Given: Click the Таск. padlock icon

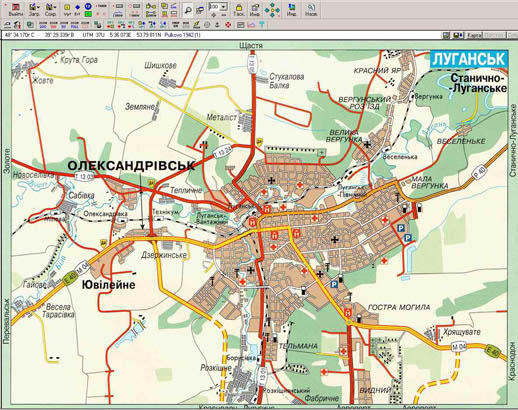Looking at the screenshot, I should click(x=239, y=10).
